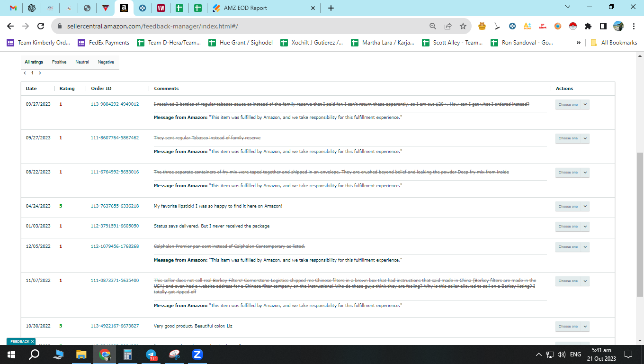Open the Zoom app from taskbar
This screenshot has height=364, width=644.
[197, 355]
